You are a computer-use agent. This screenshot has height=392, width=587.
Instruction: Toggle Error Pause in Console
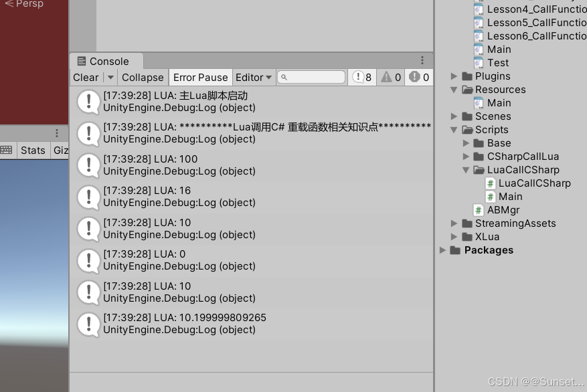[x=200, y=78]
